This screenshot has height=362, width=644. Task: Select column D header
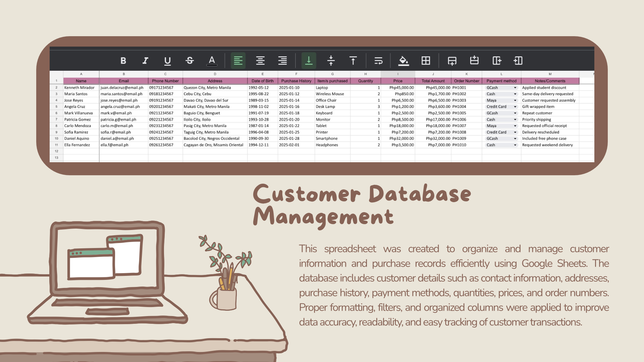click(215, 74)
